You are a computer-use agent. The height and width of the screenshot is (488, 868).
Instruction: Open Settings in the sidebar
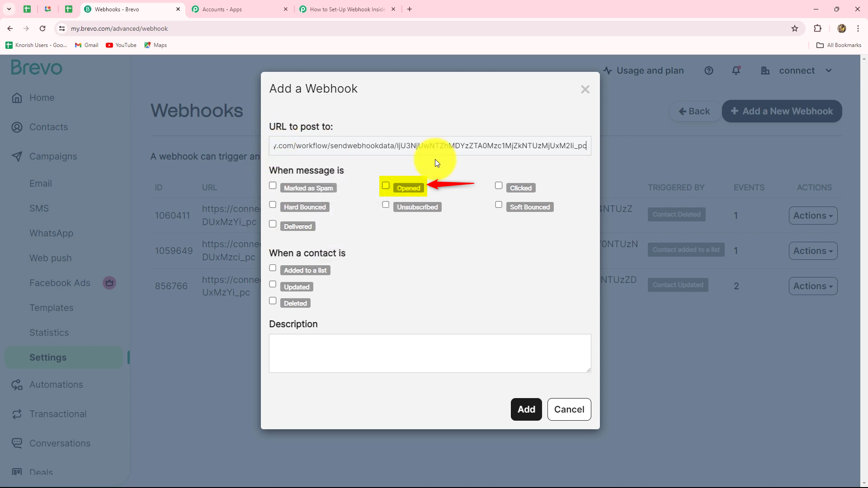coord(64,357)
